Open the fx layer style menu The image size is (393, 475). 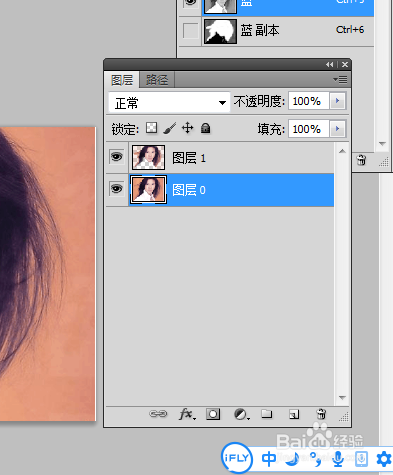(187, 414)
